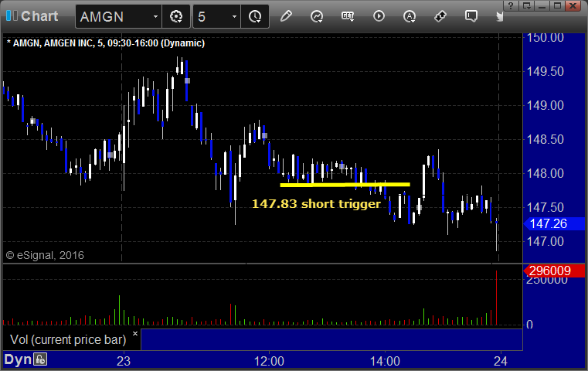Click the Dyn label
Viewport: 588px width, 371px height.
pos(18,359)
